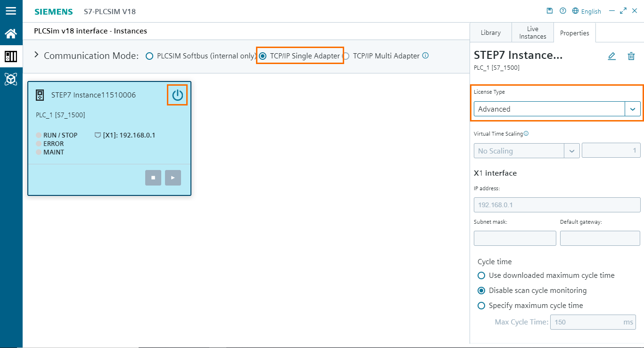Open the virtual network cube sidebar icon
This screenshot has width=644, height=348.
11,79
